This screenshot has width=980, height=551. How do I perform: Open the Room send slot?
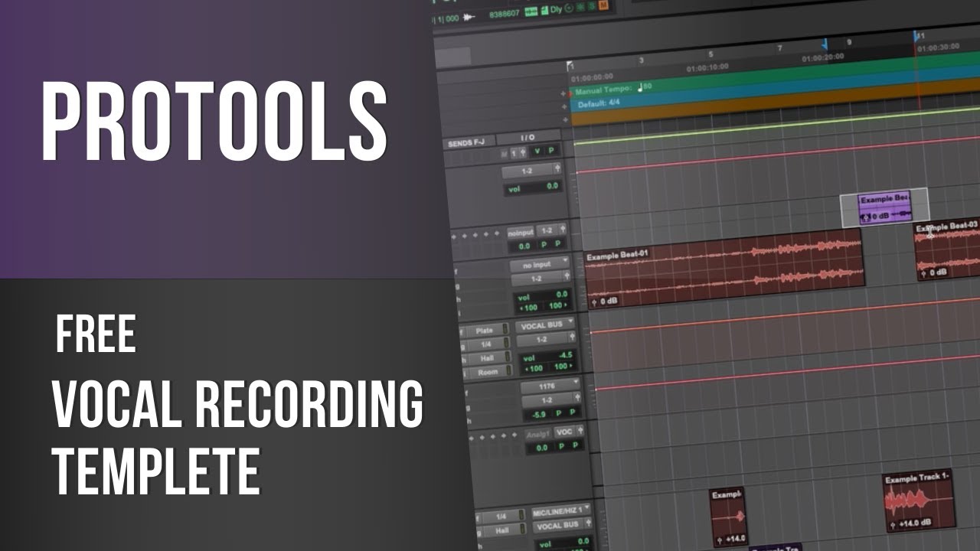489,372
